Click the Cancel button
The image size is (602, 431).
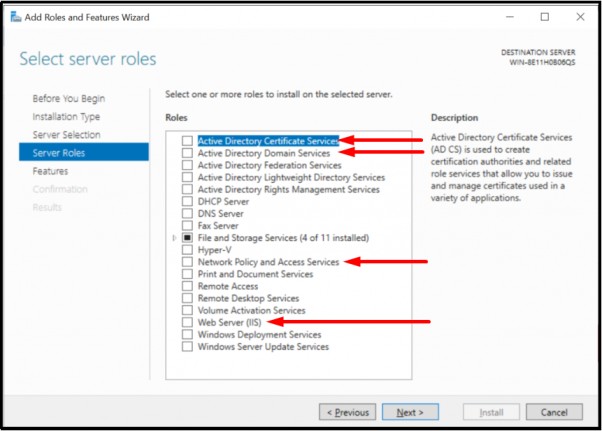click(x=554, y=412)
